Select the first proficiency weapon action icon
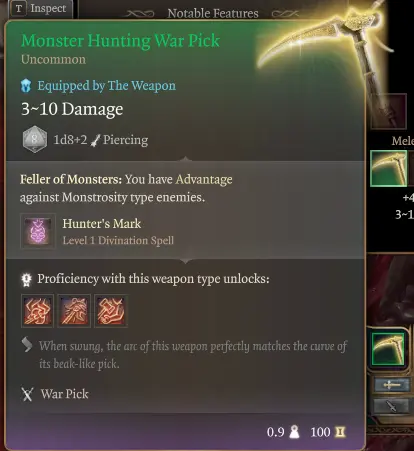The width and height of the screenshot is (414, 451). 37,311
